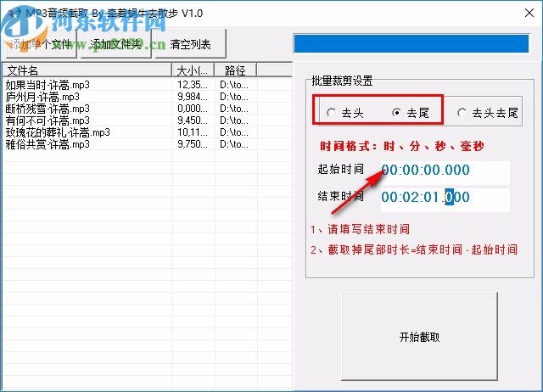Click size cell 9,750... of 雅俗共赏
Image resolution: width=543 pixels, height=392 pixels.
193,144
